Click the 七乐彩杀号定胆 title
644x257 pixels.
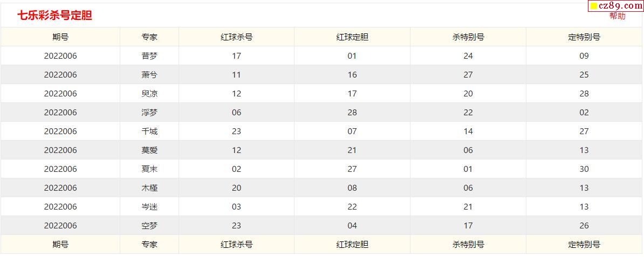coord(54,16)
